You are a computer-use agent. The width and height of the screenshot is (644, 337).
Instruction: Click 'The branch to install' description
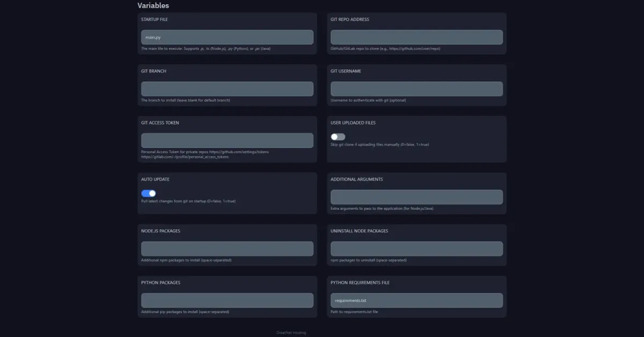(186, 100)
